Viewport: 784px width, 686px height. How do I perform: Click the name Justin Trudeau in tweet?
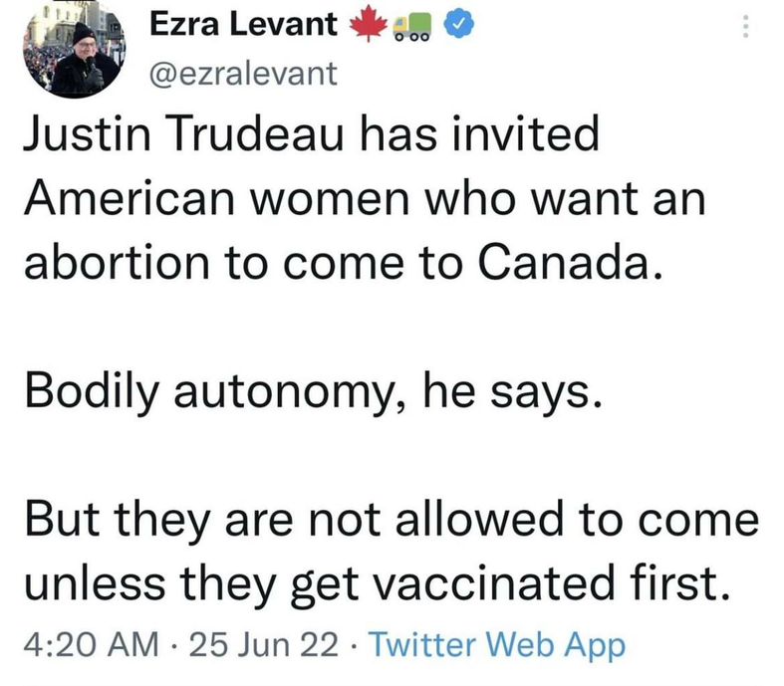coord(183,133)
